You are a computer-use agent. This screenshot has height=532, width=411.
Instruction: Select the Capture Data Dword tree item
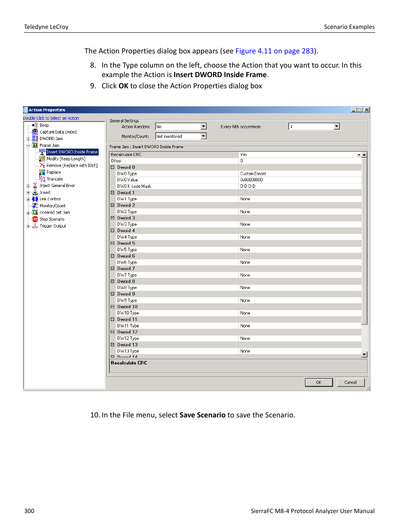58,132
